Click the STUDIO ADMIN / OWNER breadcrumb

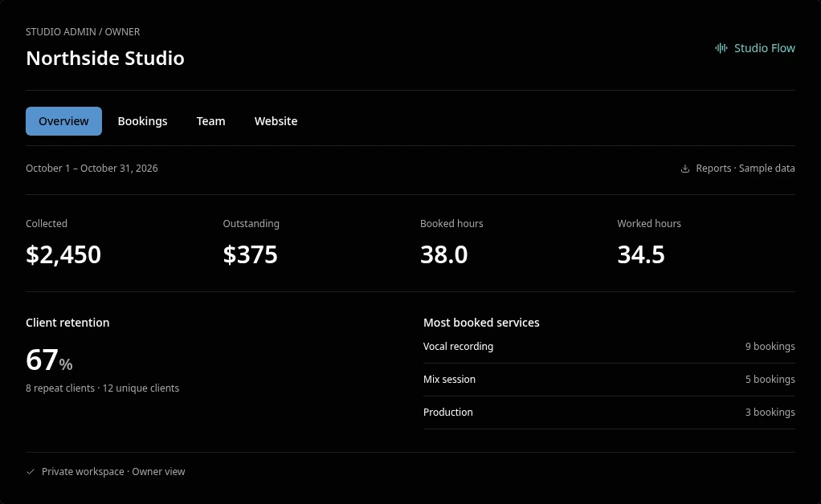pos(83,32)
